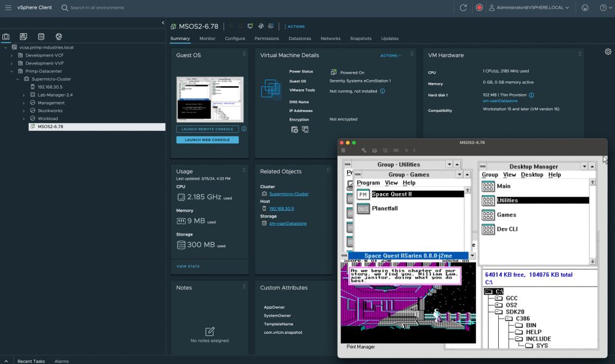Screen dimensions: 615x364
Task: Open the Datastores tab
Action: point(300,39)
